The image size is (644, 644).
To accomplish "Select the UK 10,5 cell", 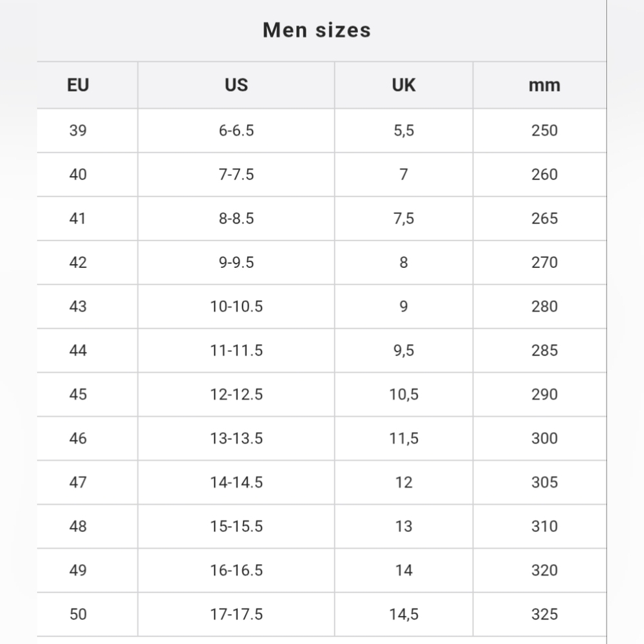I will pos(404,394).
